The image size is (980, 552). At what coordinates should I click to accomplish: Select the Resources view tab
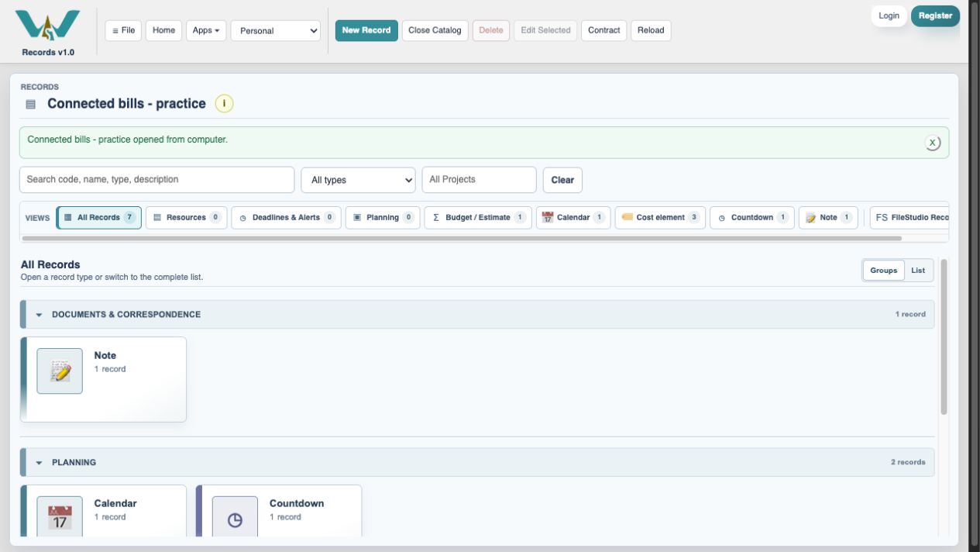(186, 218)
